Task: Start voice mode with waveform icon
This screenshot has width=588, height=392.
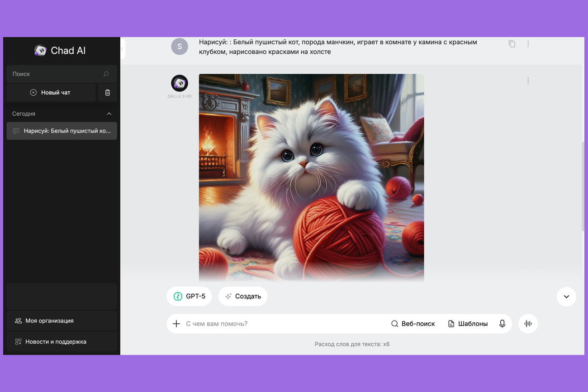Action: click(x=528, y=324)
